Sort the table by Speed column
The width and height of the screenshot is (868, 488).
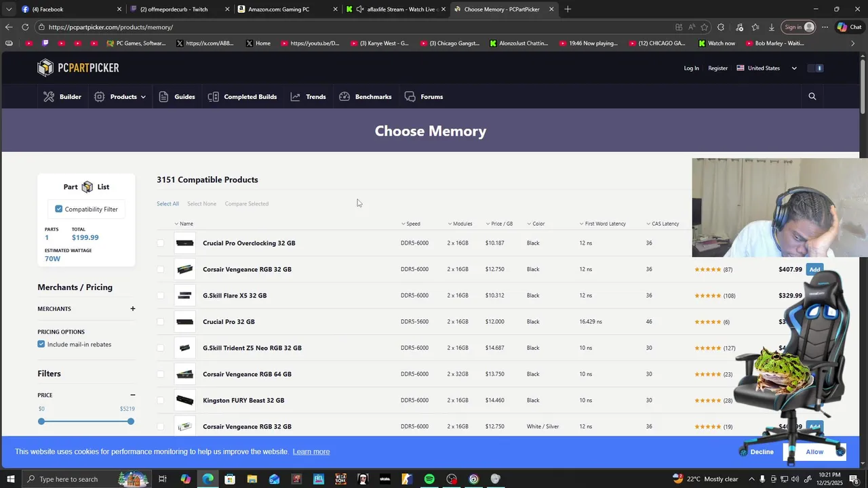(x=410, y=224)
